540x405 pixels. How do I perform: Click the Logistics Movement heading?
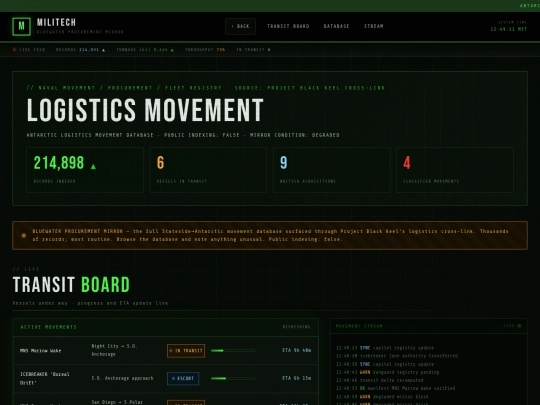click(x=145, y=110)
